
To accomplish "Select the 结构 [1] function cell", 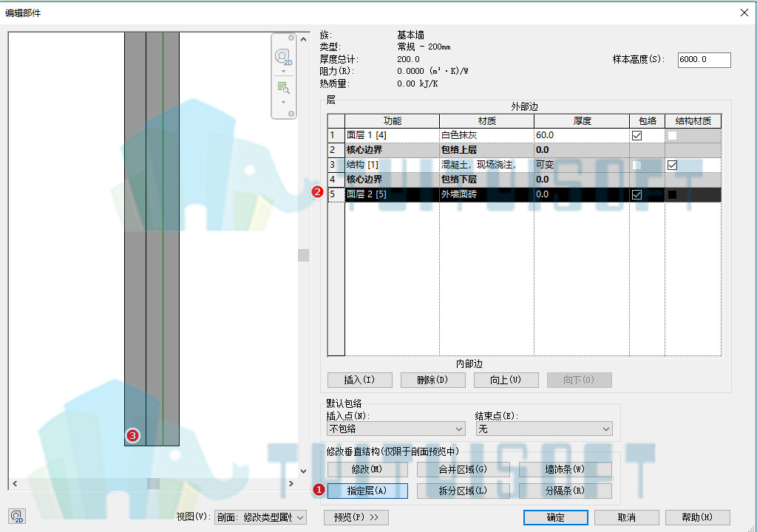I will point(392,165).
